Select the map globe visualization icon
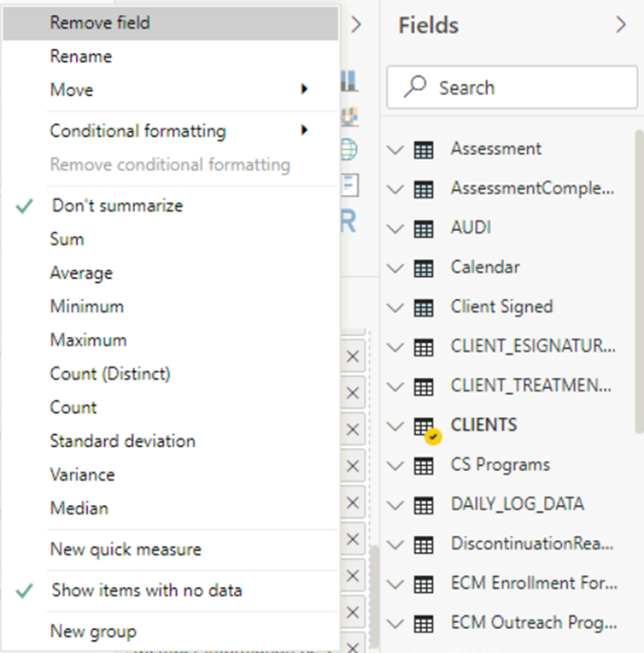This screenshot has height=653, width=644. 349,150
